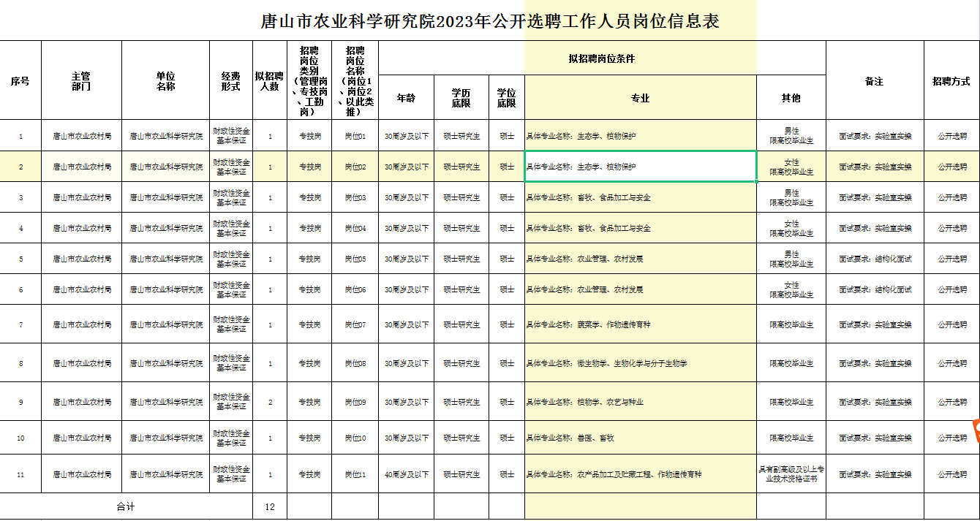The image size is (980, 521).
Task: Select the 40周岁及以下 age cell
Action: 407,474
